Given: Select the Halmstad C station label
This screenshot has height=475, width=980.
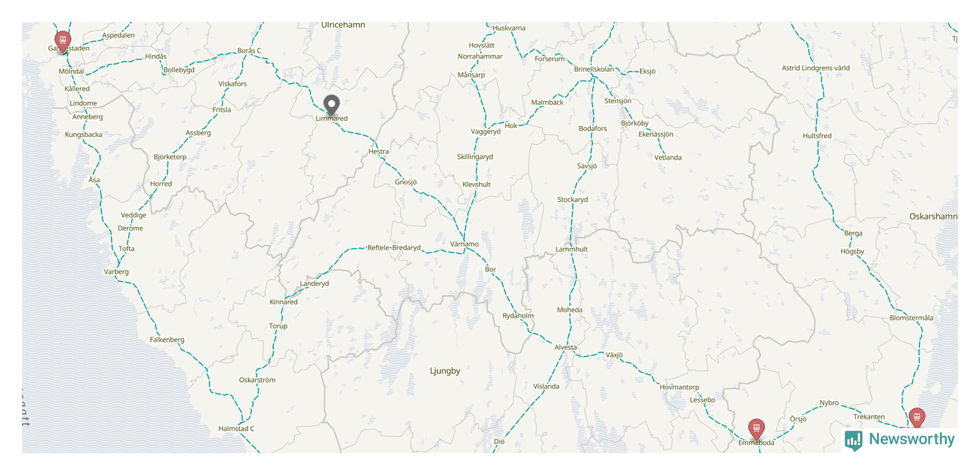Looking at the screenshot, I should [x=236, y=429].
